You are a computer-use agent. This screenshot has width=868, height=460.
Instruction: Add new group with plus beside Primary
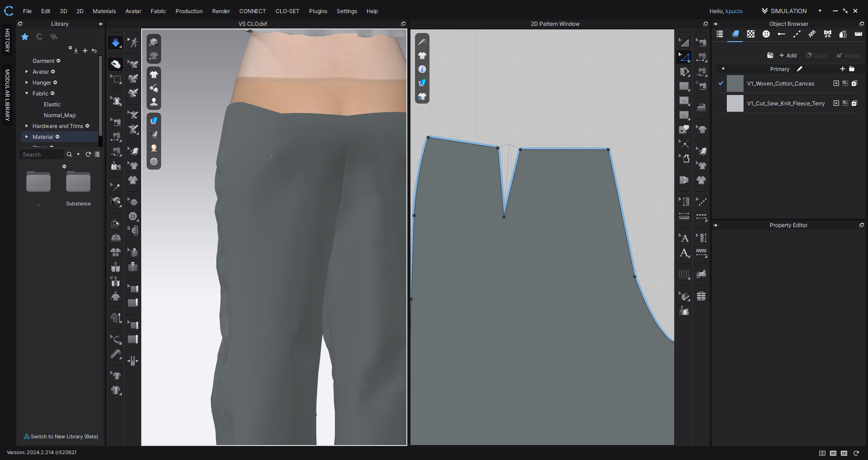[843, 69]
